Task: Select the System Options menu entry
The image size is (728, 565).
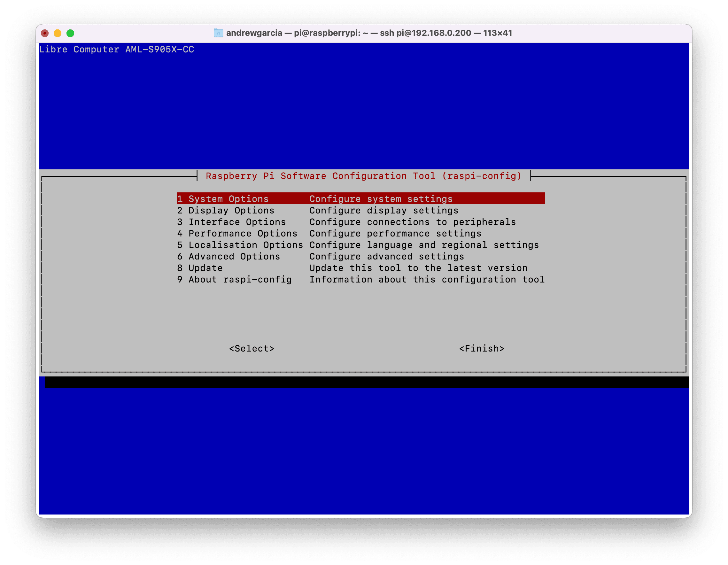Action: pyautogui.click(x=228, y=199)
